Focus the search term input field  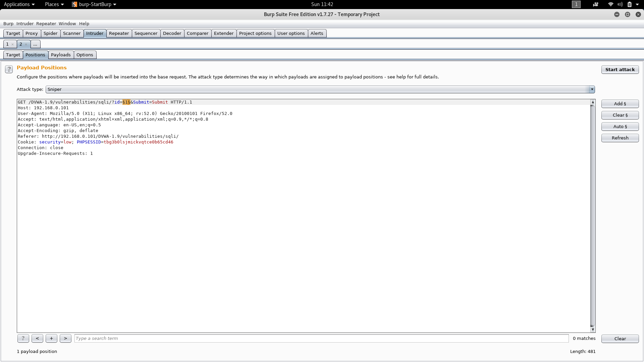[321, 339]
